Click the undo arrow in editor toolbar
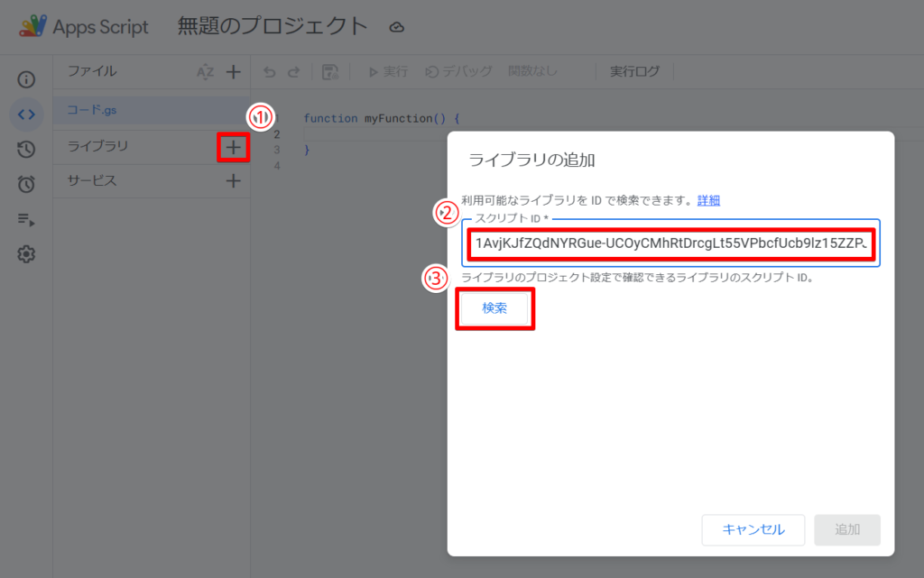Screen dimensions: 924x578 pos(269,72)
